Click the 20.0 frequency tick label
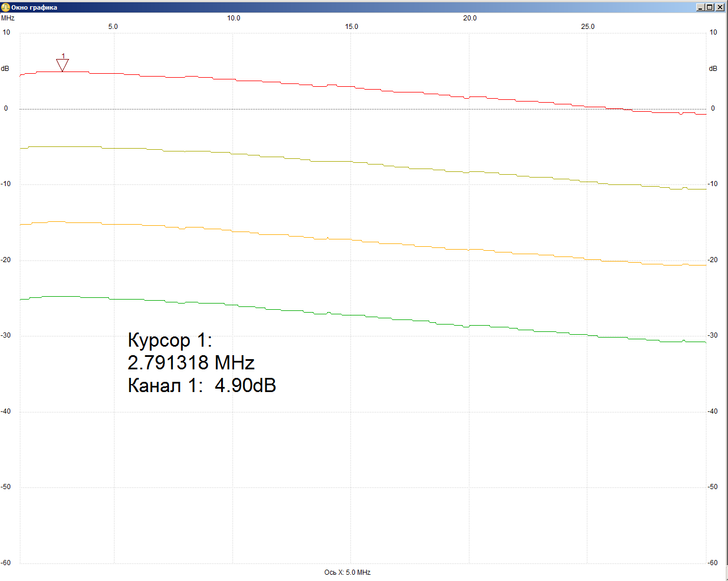 (469, 18)
